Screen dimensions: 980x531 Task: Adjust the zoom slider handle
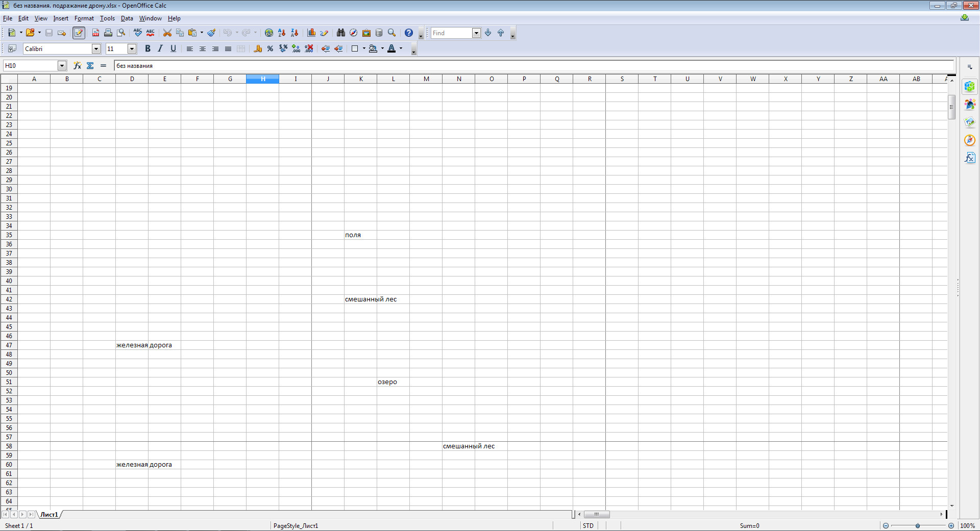[x=918, y=525]
